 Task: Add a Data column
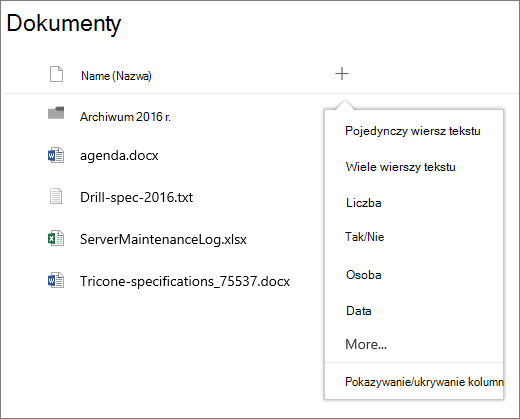tap(359, 311)
